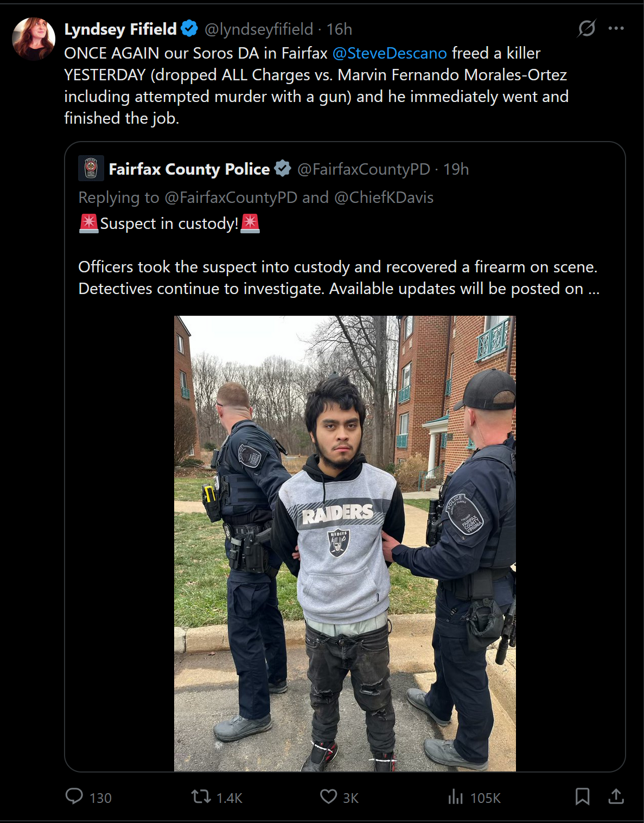Open the @lyndseyfifield handle
Viewport: 644px width, 823px height.
tap(259, 29)
